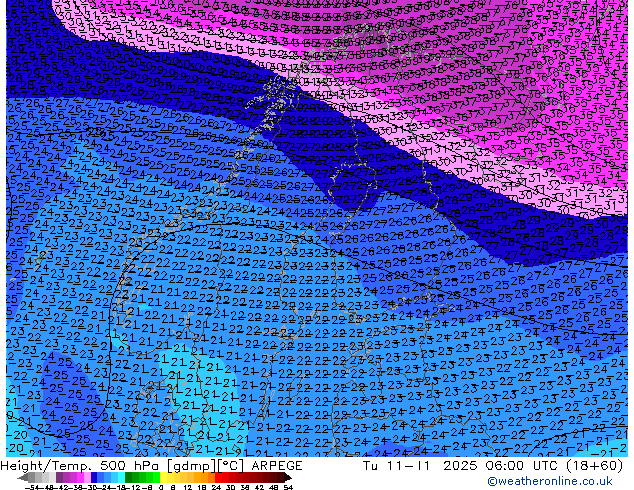Click the year "2025" in the timestamp
The image size is (634, 490).
tap(461, 466)
